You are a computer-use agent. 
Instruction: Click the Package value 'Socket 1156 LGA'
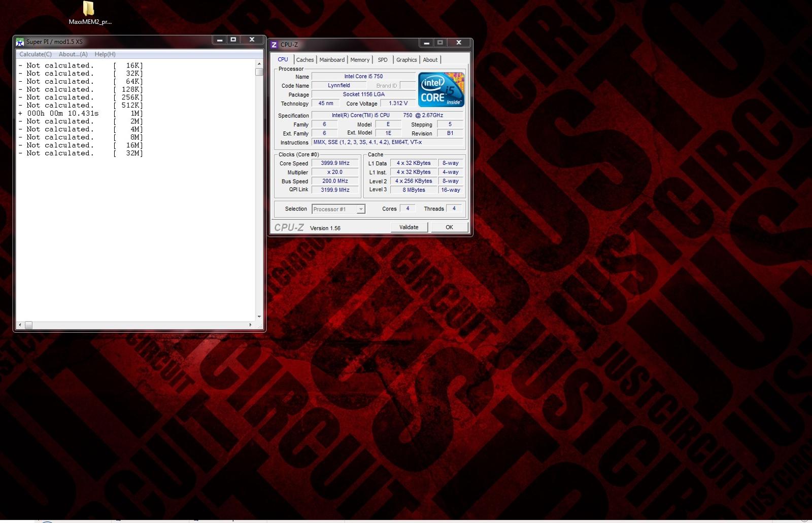(x=363, y=94)
